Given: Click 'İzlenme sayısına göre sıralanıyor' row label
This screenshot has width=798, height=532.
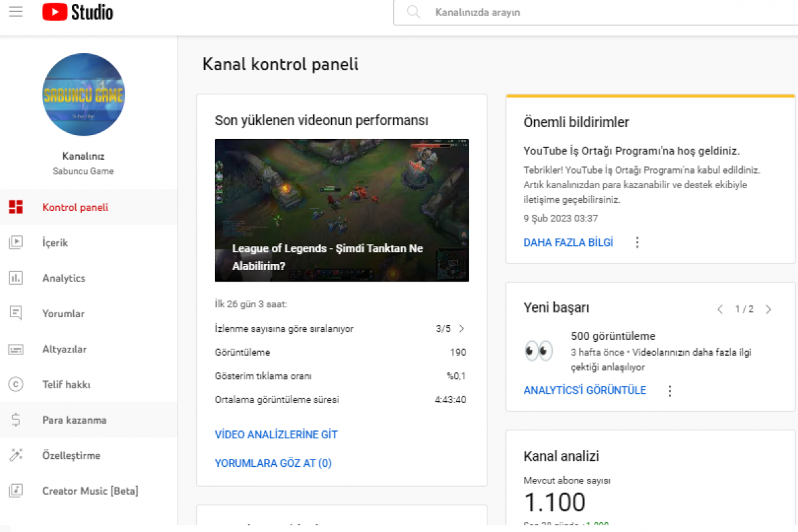Looking at the screenshot, I should tap(284, 329).
